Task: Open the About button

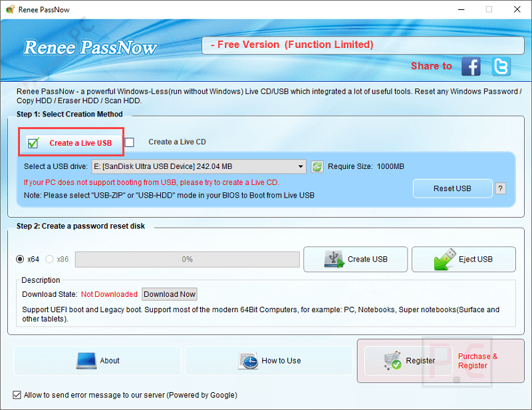Action: 97,360
